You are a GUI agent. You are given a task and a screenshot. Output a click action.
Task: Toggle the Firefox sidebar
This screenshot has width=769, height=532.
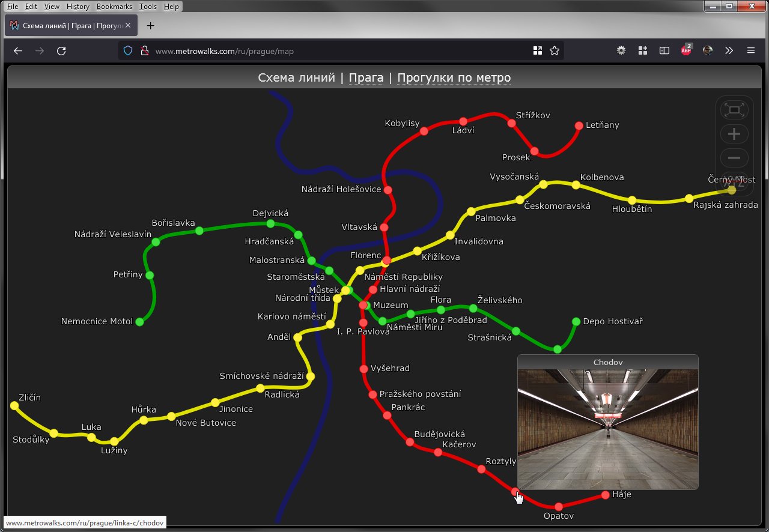[x=664, y=51]
